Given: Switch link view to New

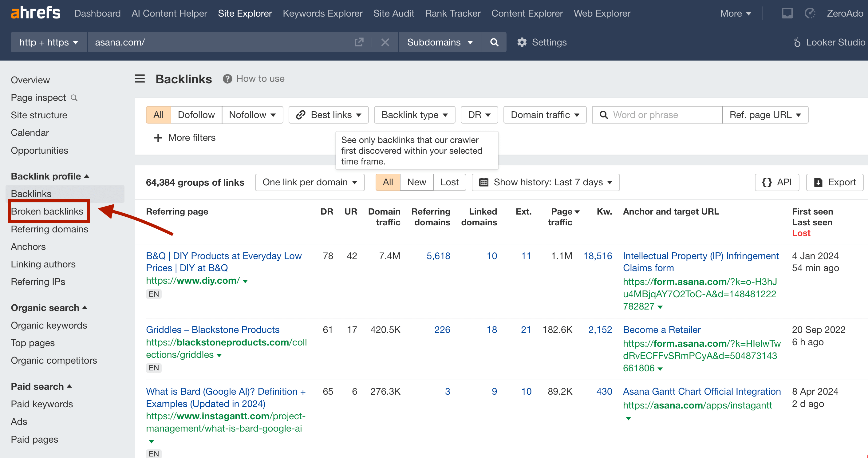Looking at the screenshot, I should click(x=416, y=182).
